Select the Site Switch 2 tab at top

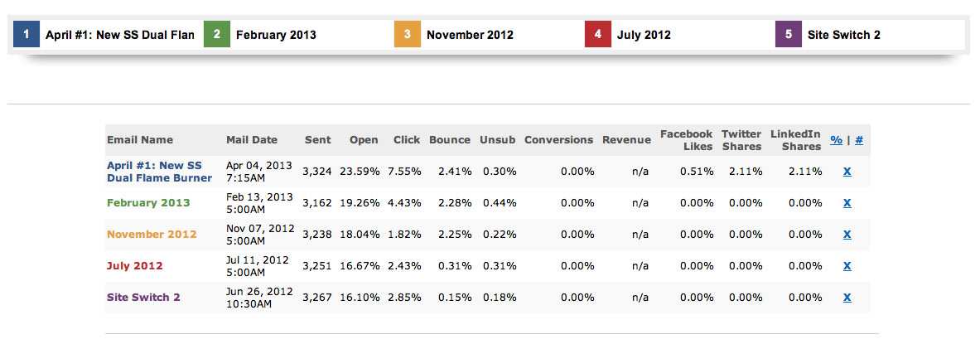[x=843, y=35]
